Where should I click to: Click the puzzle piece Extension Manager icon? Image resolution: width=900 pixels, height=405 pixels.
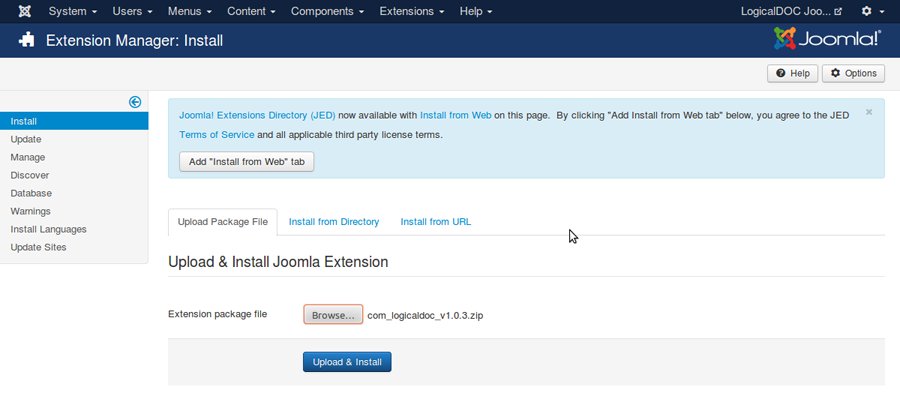pos(26,40)
